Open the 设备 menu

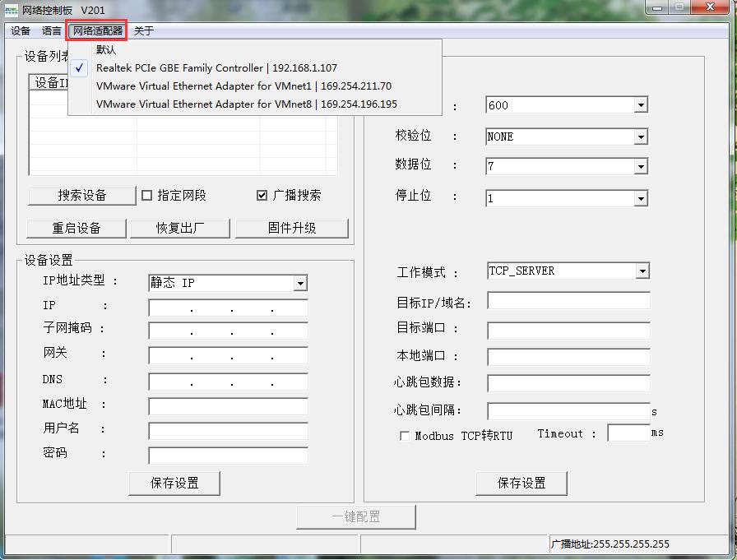(x=18, y=30)
